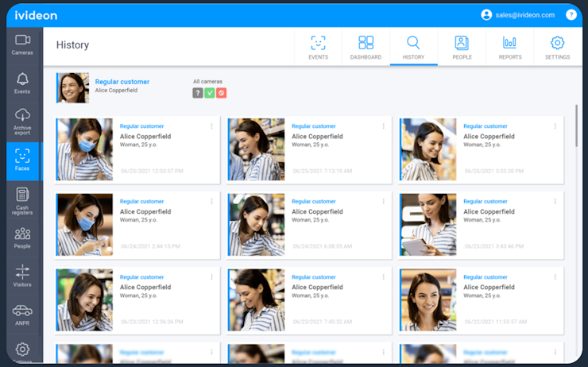Open menu for 06/22/2021 11:55:57 AM card
This screenshot has width=588, height=367.
click(x=555, y=277)
